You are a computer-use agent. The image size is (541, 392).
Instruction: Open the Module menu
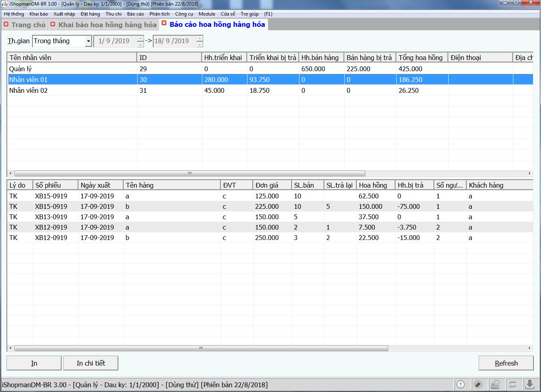(x=207, y=14)
